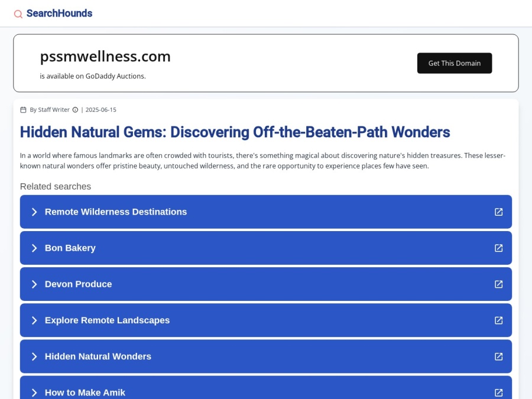Click the pssmwellness.com domain title

pyautogui.click(x=105, y=57)
